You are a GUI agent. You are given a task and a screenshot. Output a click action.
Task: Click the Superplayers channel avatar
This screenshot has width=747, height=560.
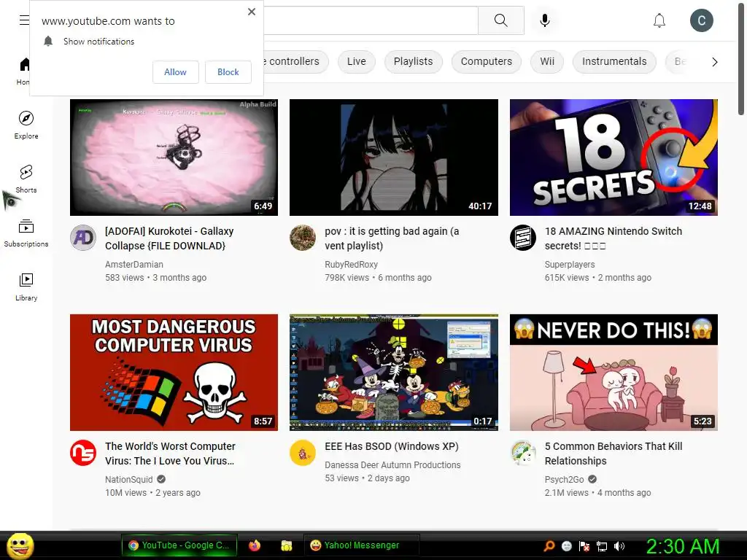click(522, 238)
